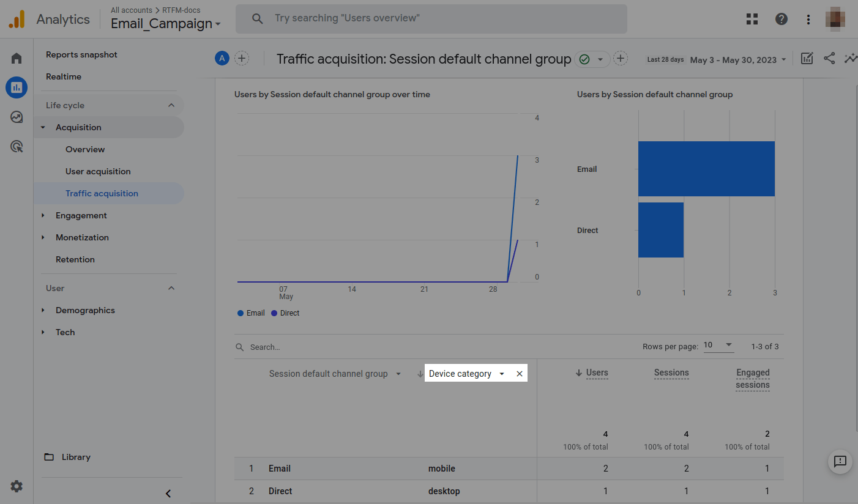
Task: Sort table by Sessions column header
Action: click(671, 372)
